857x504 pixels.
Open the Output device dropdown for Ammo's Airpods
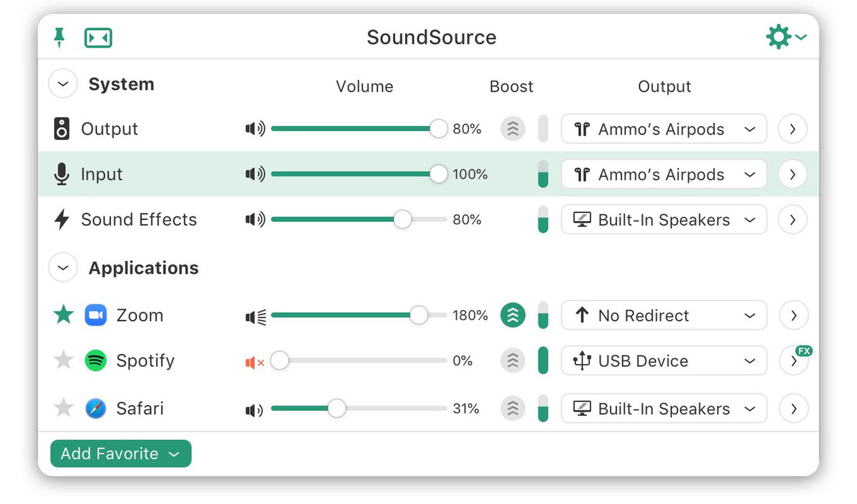click(664, 129)
